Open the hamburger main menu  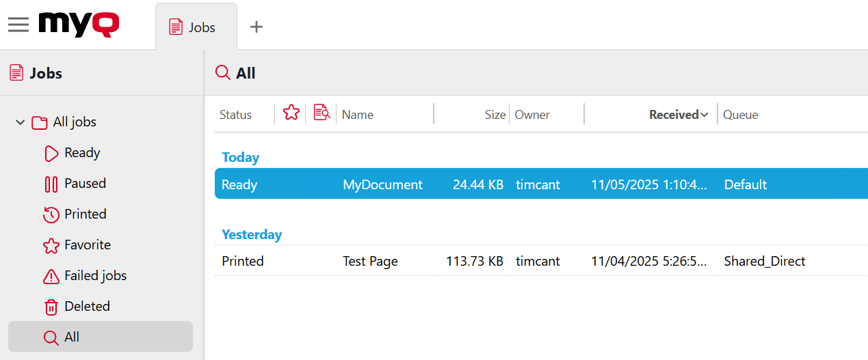[x=18, y=25]
